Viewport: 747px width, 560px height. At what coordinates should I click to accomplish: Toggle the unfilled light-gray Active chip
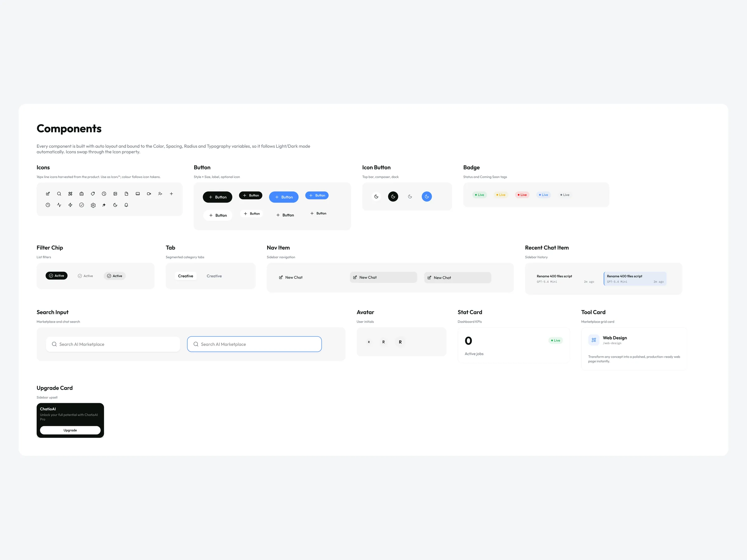tap(86, 276)
